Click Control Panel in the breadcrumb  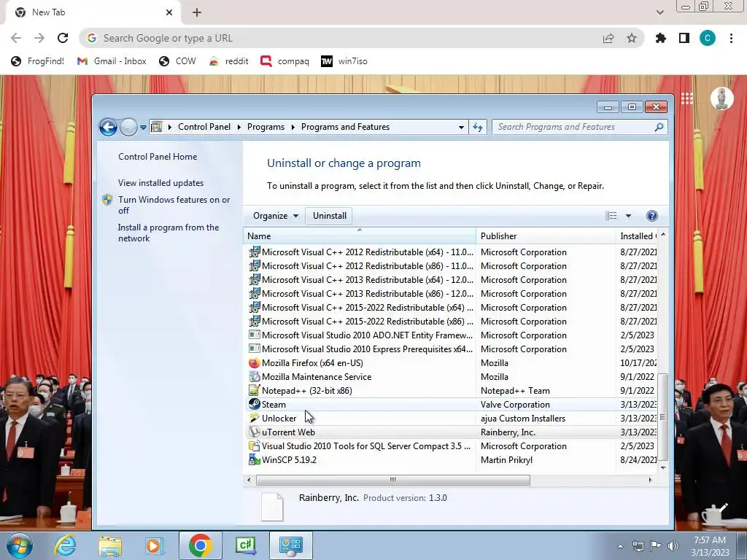tap(204, 127)
